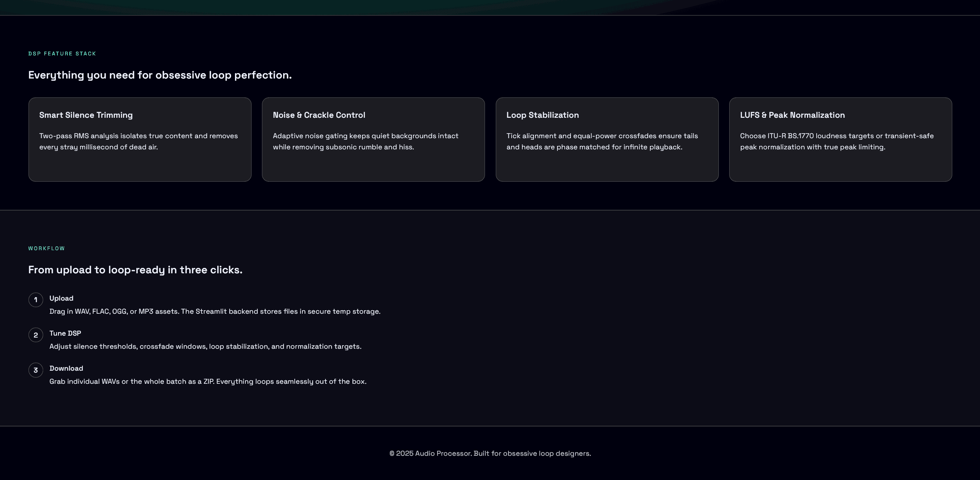The height and width of the screenshot is (480, 980).
Task: Click the Tune DSP description text
Action: click(x=205, y=346)
